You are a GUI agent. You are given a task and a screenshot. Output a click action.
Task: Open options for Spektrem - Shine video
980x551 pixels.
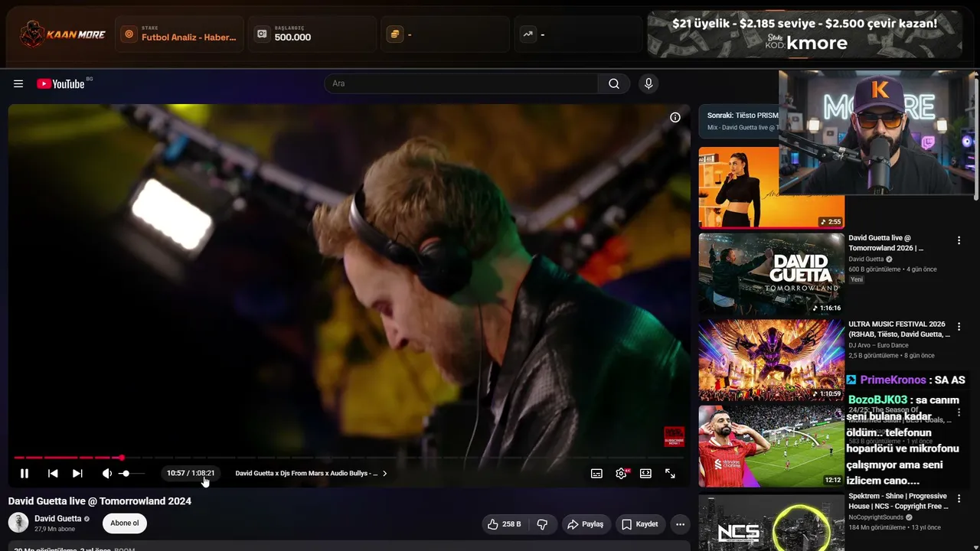(x=959, y=498)
